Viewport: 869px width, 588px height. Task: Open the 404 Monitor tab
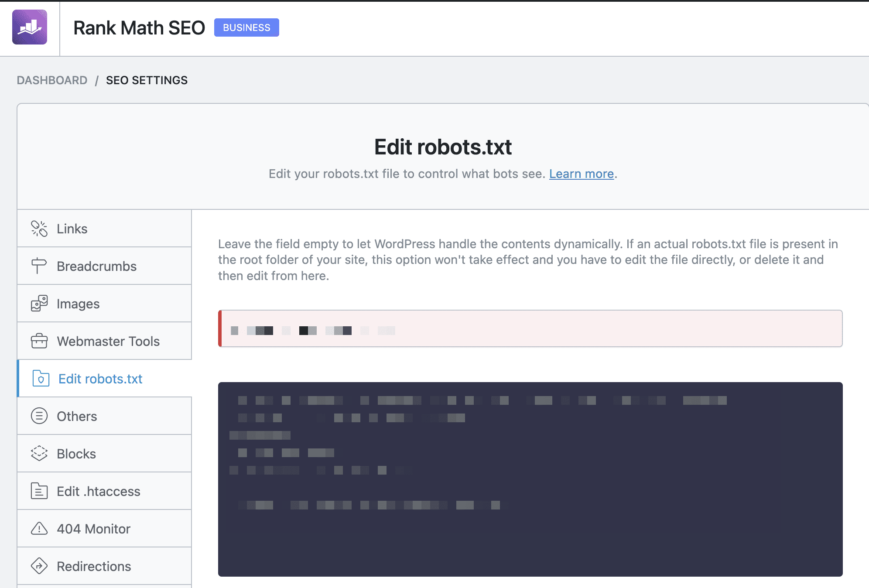93,529
